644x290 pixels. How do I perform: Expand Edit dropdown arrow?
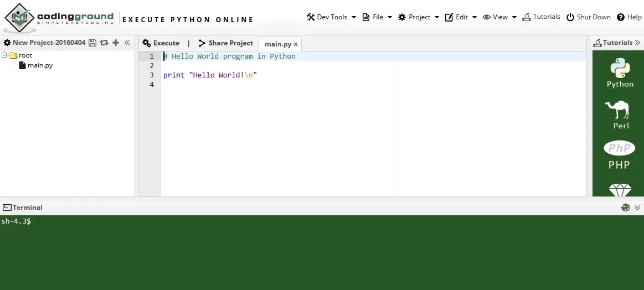475,17
